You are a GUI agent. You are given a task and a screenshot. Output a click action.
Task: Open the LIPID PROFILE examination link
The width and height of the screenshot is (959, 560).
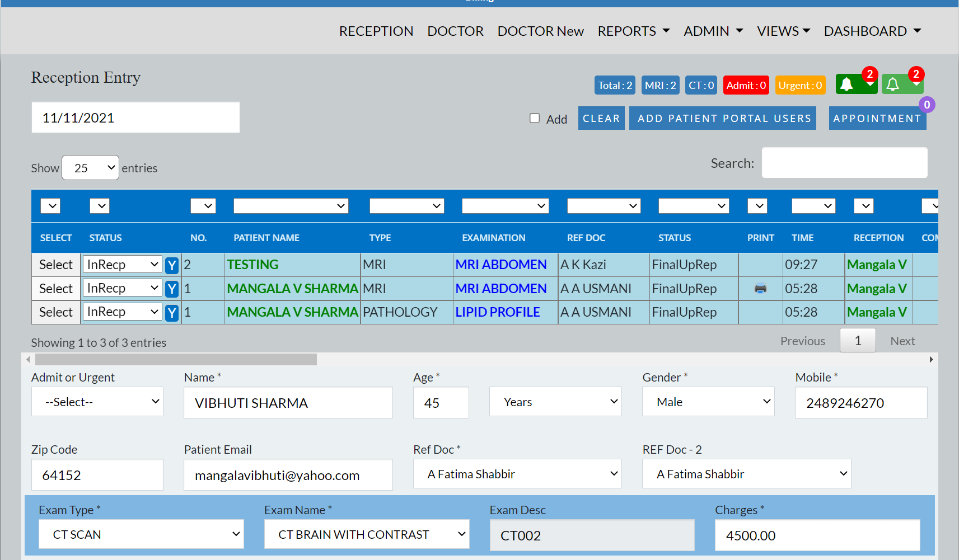[x=498, y=312]
